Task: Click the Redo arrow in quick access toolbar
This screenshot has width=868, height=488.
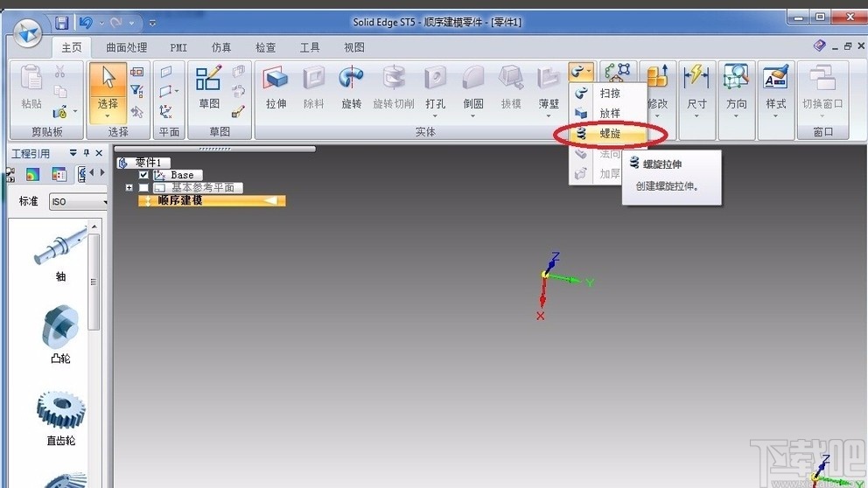Action: point(115,23)
